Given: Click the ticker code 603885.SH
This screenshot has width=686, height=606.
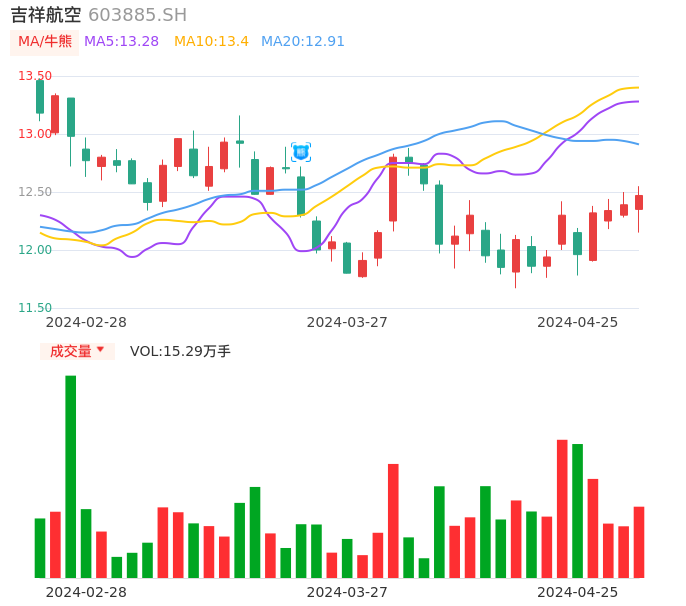Looking at the screenshot, I should point(137,15).
